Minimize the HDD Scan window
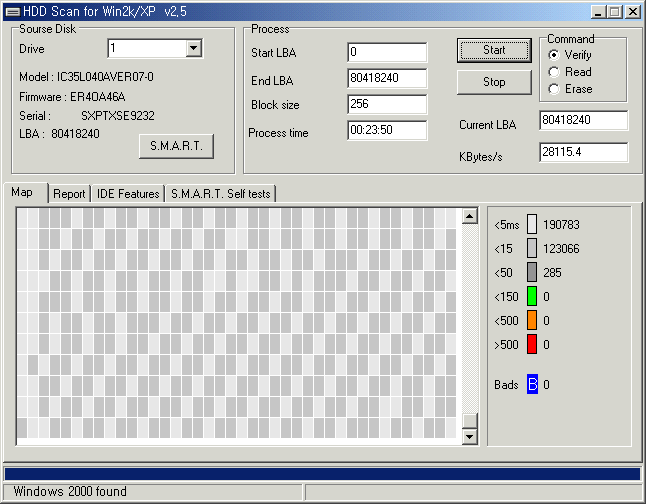The image size is (646, 504). 599,12
